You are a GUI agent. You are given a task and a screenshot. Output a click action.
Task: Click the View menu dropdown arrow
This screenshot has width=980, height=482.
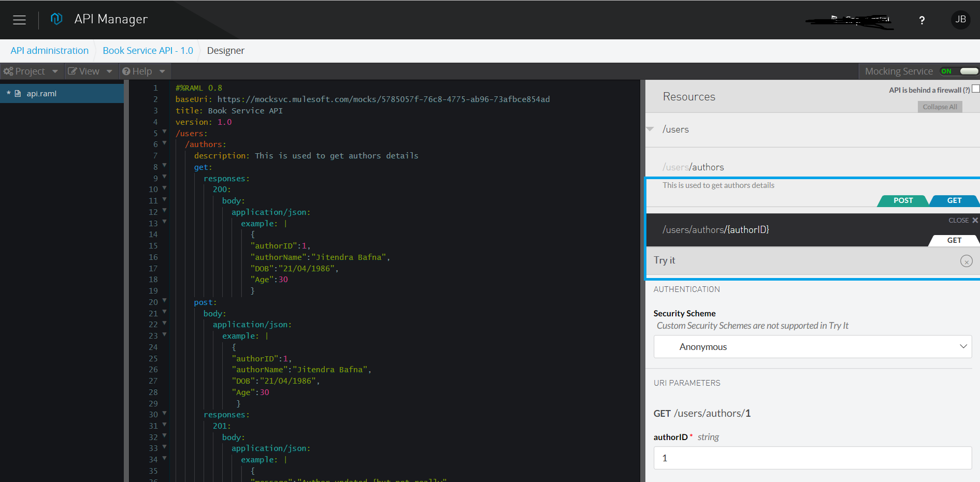pos(109,71)
